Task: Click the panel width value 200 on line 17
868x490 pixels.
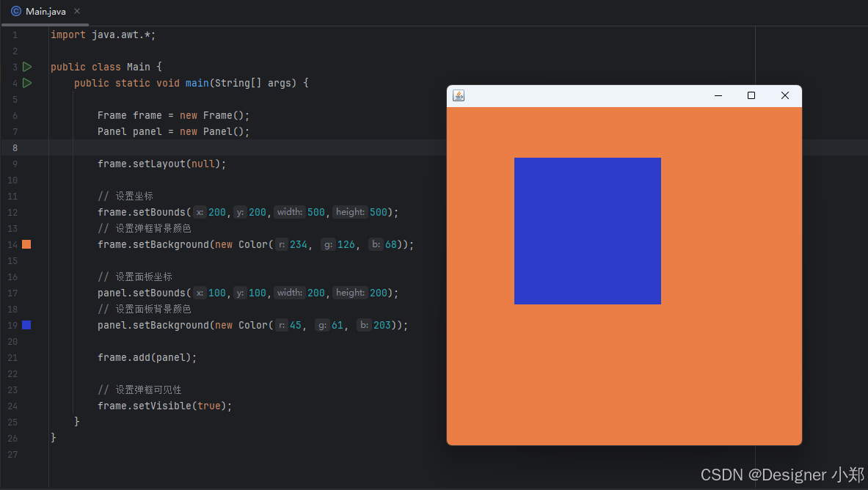Action: tap(316, 293)
